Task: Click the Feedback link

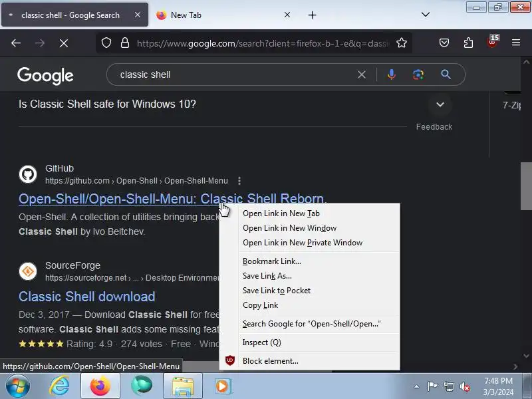Action: (x=434, y=127)
